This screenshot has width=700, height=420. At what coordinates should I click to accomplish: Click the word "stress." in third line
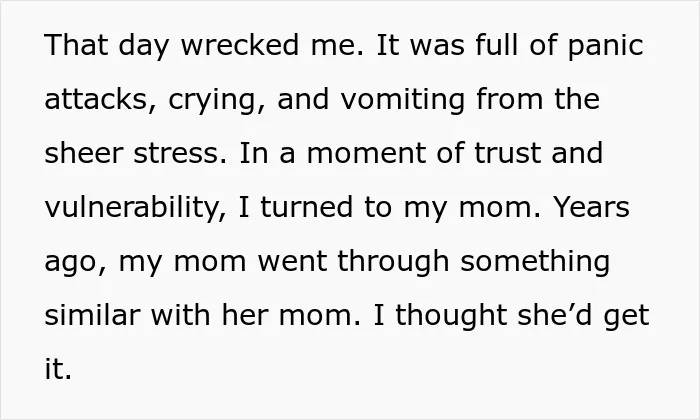click(x=180, y=153)
